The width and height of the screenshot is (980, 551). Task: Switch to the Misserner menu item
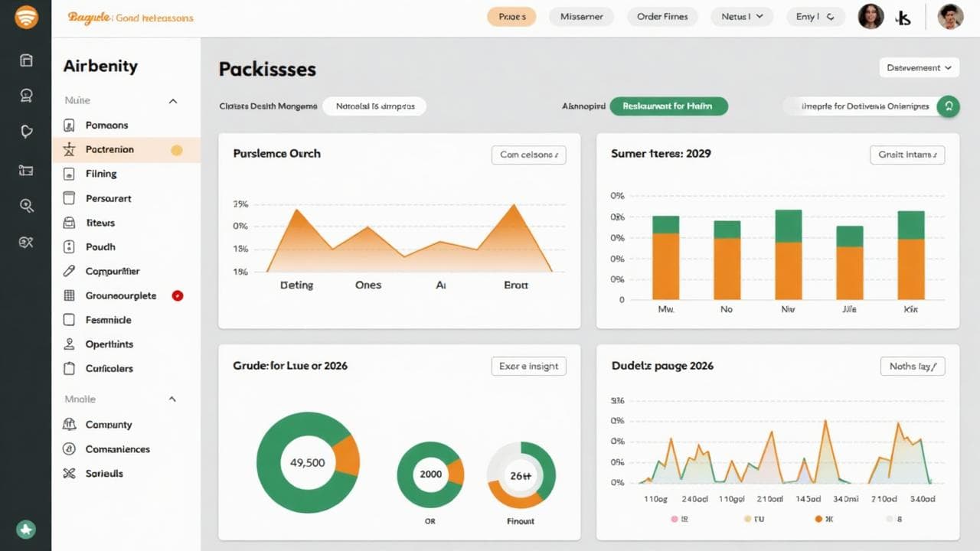click(x=581, y=16)
